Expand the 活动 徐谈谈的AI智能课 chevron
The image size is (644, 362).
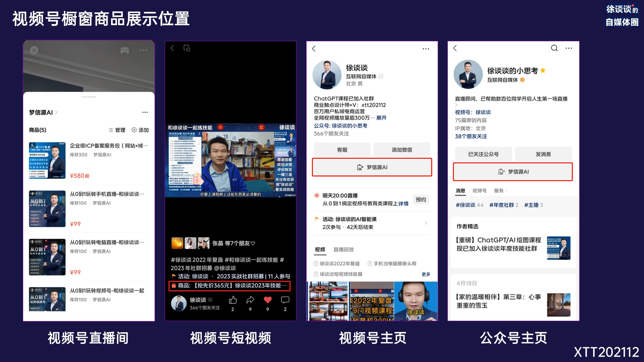(x=426, y=223)
